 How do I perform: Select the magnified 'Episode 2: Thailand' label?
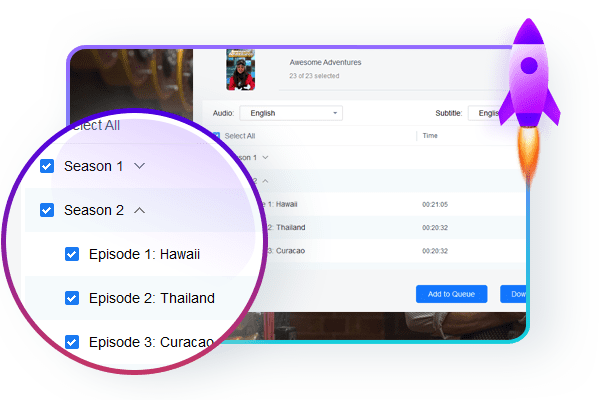pos(152,298)
